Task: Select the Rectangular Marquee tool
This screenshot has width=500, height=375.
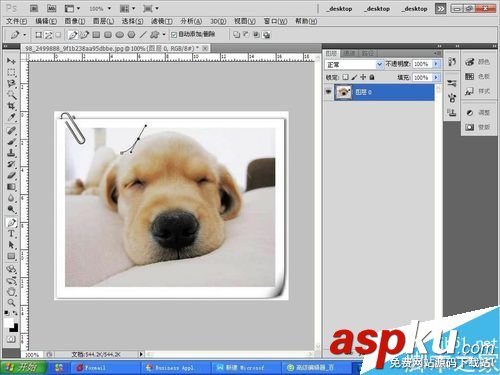Action: click(x=11, y=72)
